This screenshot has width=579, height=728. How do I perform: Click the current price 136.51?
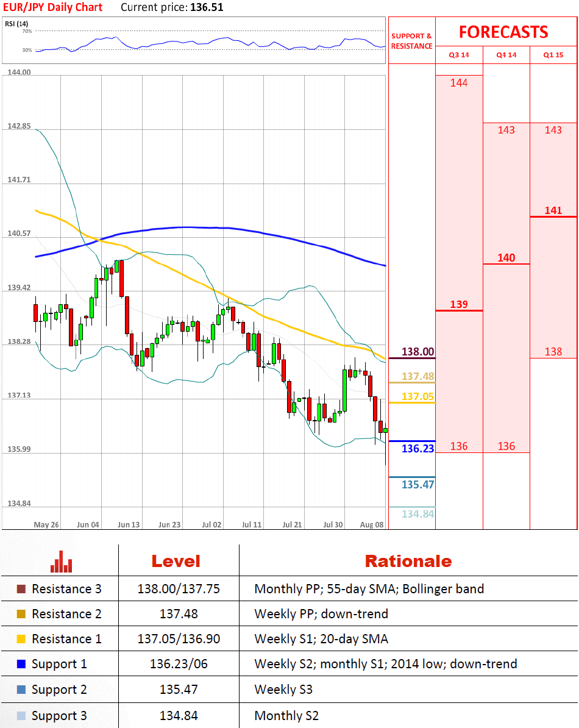207,7
